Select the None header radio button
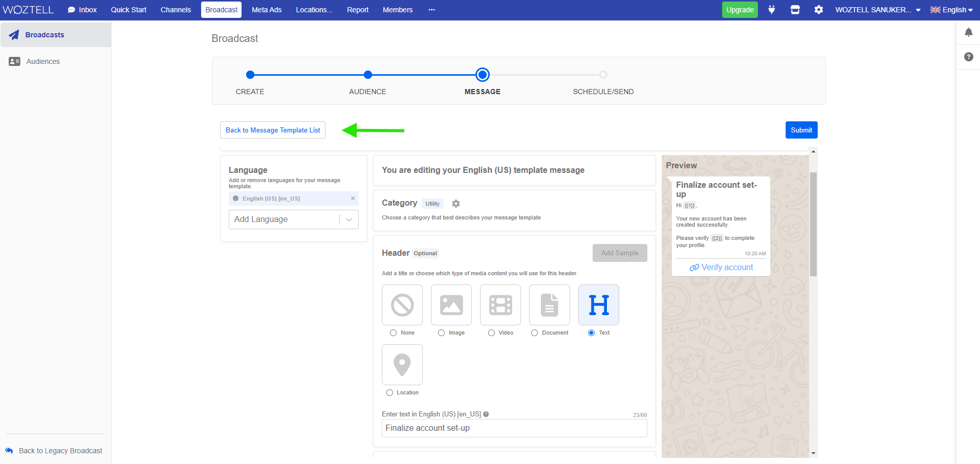The height and width of the screenshot is (464, 980). coord(393,333)
